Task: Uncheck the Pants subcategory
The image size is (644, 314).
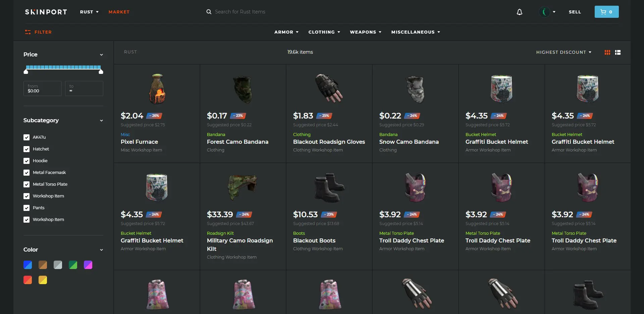Action: [x=26, y=208]
